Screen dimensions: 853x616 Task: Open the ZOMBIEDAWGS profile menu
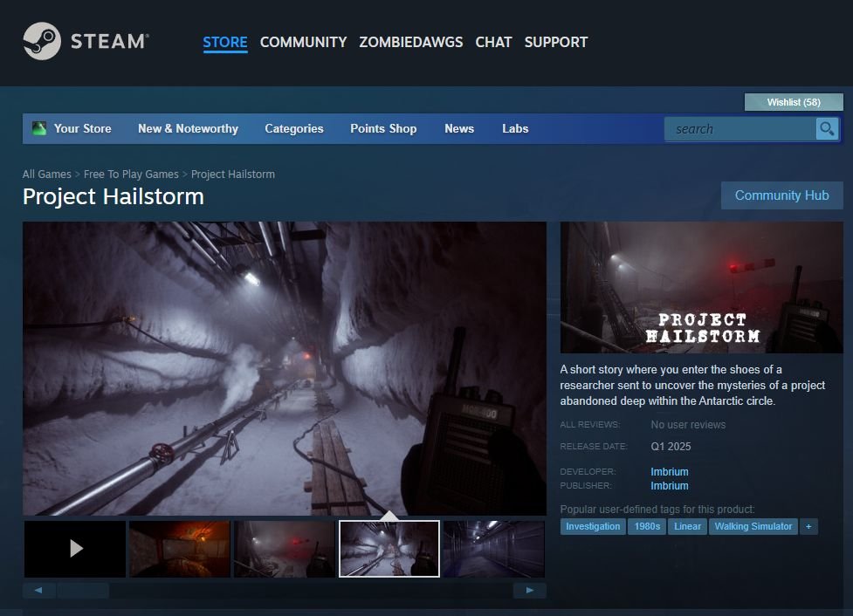click(x=410, y=42)
